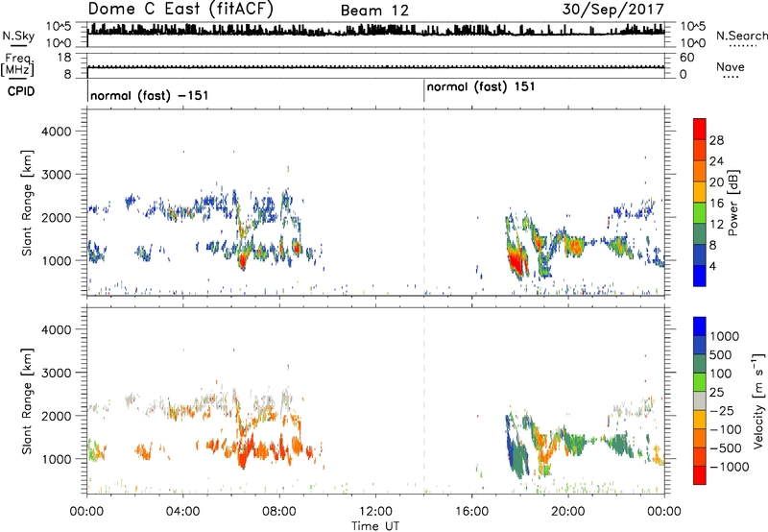Click the "normal (fast) -151" CPID text
768x532 pixels.
[150, 95]
